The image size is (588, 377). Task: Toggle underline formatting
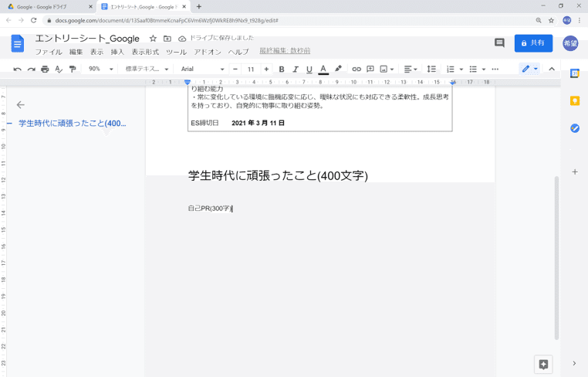coord(309,69)
